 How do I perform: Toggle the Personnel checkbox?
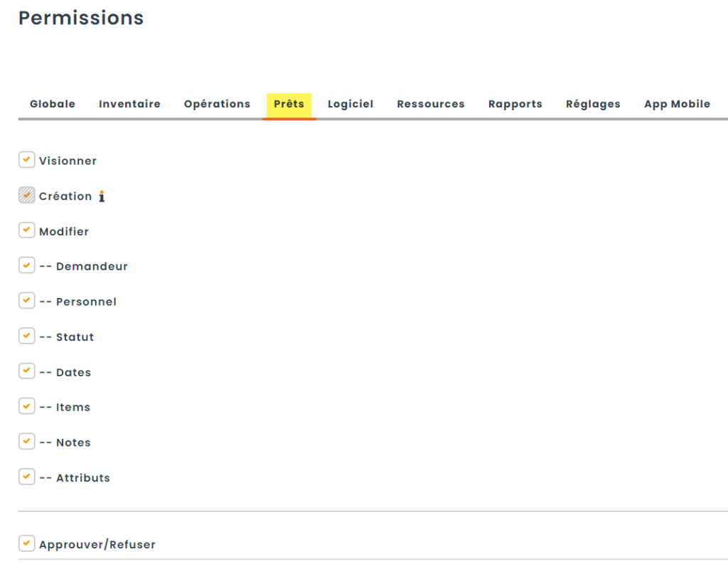point(26,301)
